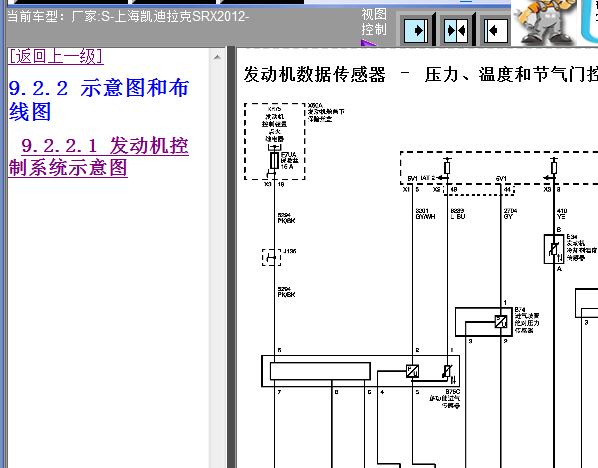Click the 2704 GY wire label

pyautogui.click(x=510, y=213)
